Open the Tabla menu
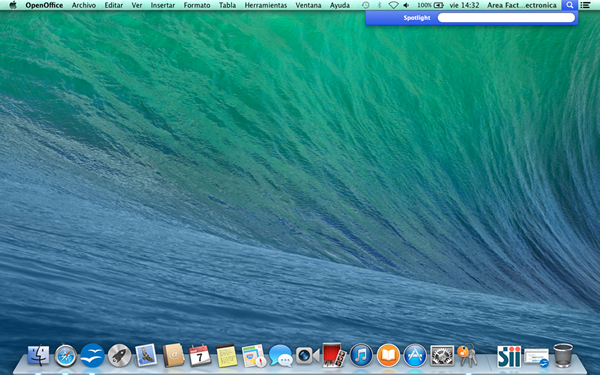 (x=227, y=5)
